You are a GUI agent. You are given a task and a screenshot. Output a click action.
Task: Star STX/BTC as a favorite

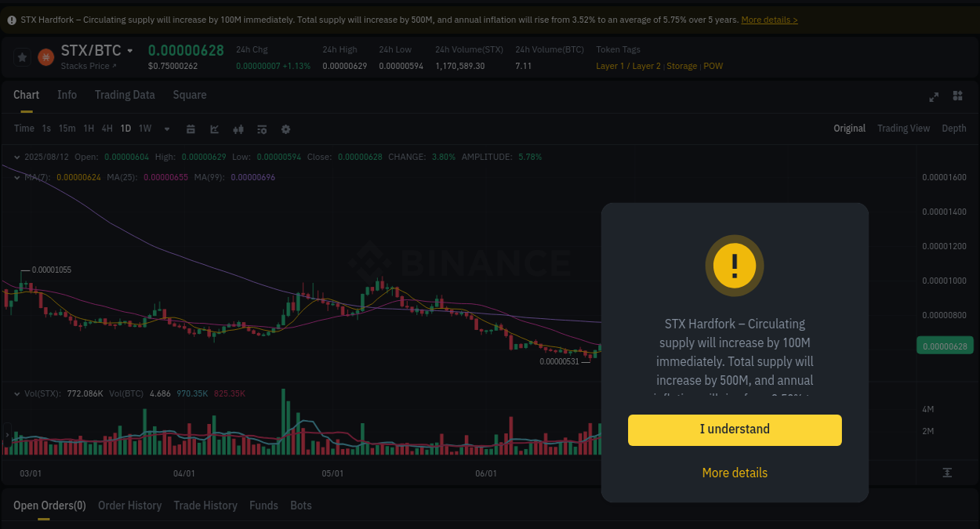(x=22, y=57)
